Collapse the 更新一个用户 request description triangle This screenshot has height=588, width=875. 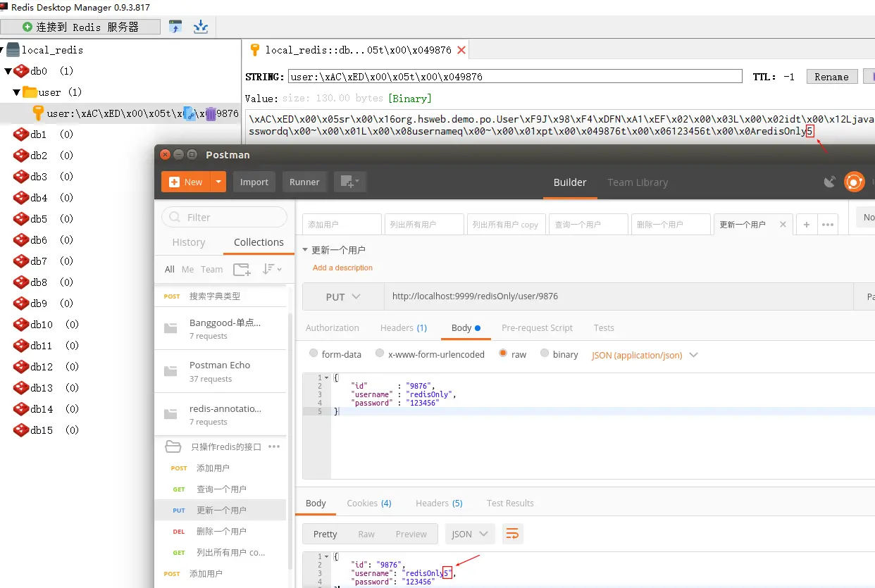point(306,250)
